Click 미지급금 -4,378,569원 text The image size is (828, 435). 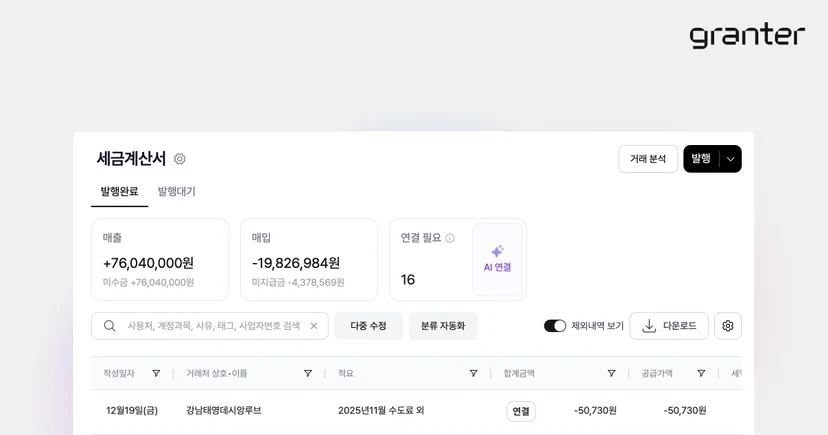click(x=298, y=282)
